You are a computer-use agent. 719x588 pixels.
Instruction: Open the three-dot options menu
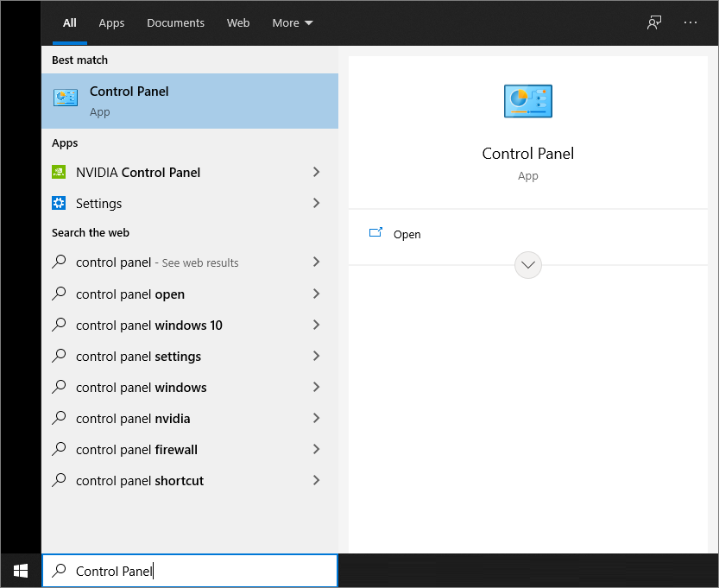[691, 22]
